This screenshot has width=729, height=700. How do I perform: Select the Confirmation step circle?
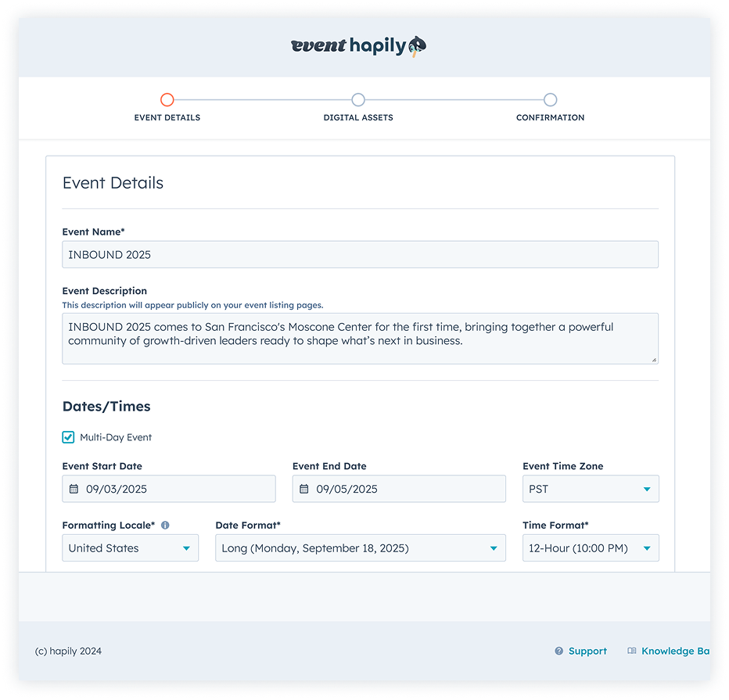[x=550, y=99]
